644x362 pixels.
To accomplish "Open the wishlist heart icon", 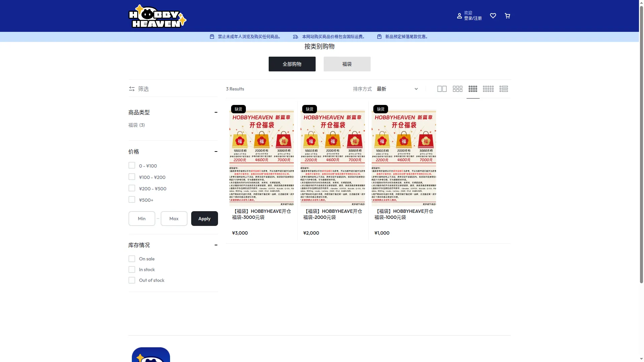I will point(493,16).
